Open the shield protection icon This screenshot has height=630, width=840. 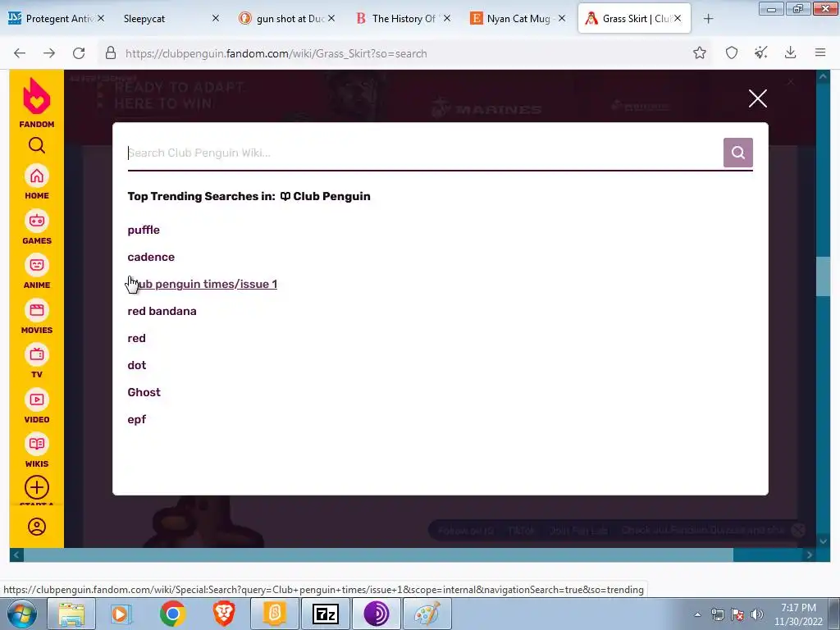731,52
